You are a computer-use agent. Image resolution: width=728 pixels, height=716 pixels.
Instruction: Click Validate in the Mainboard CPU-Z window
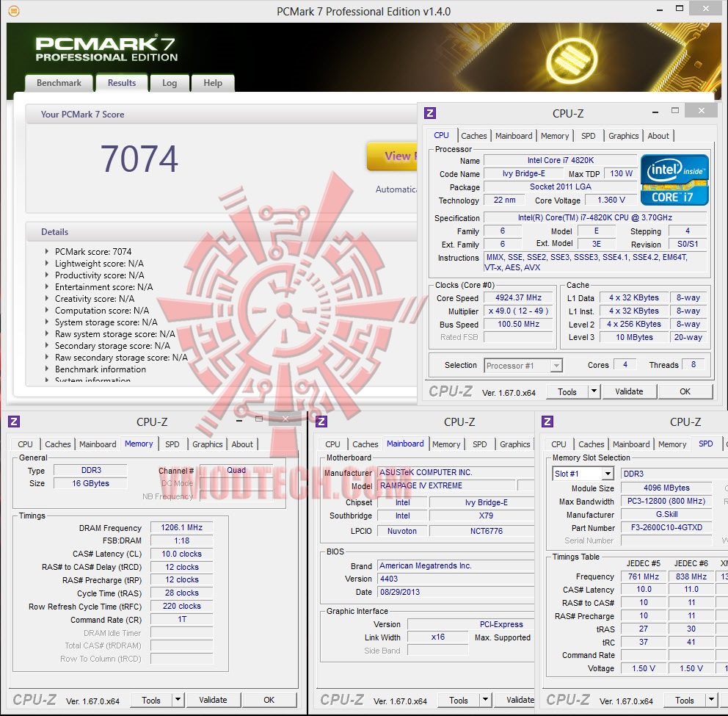pyautogui.click(x=514, y=700)
